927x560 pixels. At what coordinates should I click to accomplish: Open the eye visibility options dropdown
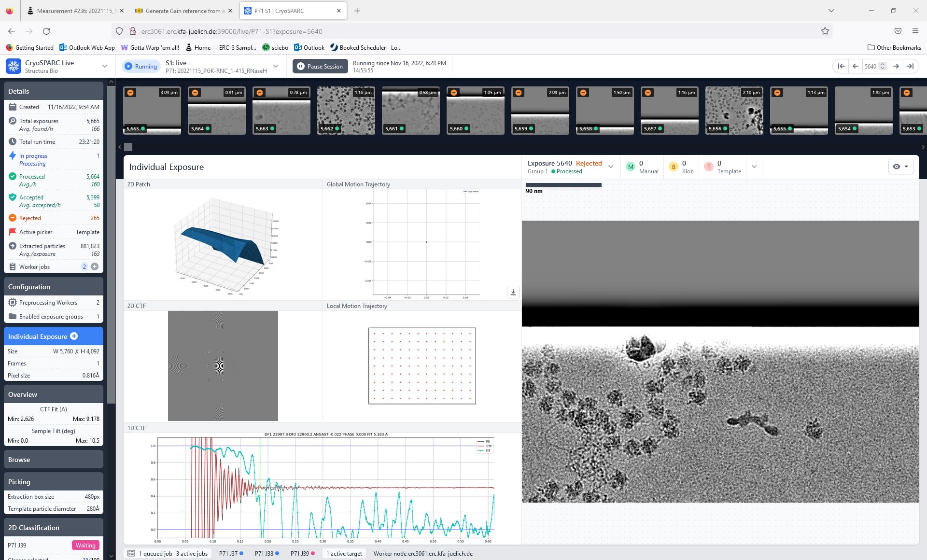click(x=900, y=167)
